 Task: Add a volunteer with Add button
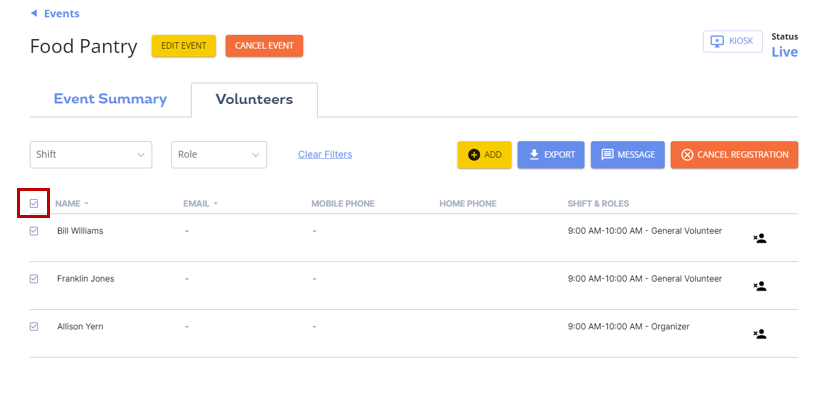tap(484, 155)
